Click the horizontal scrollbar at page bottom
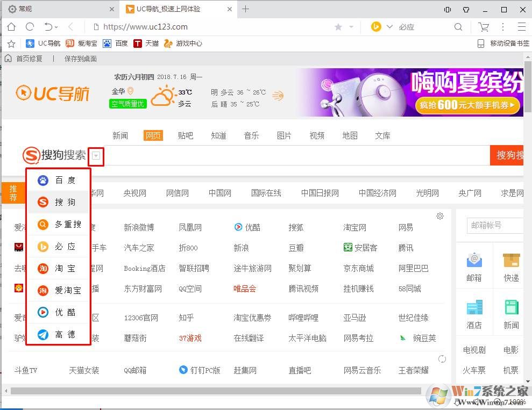532x410 pixels. [215, 391]
